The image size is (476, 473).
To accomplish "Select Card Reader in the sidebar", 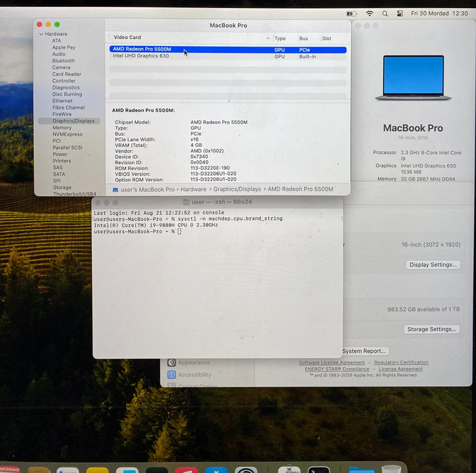I will [66, 74].
